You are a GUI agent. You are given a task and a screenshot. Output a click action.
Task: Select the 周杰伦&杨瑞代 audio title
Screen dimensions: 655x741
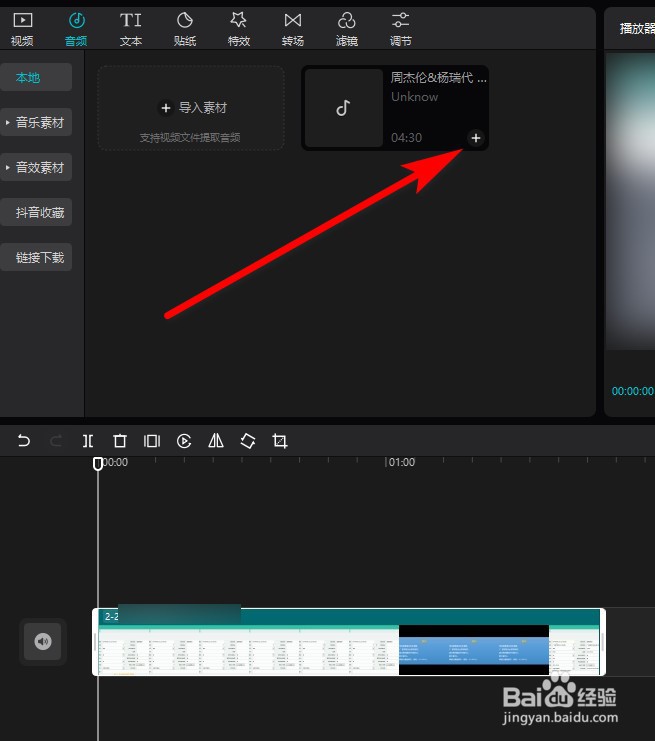point(438,78)
